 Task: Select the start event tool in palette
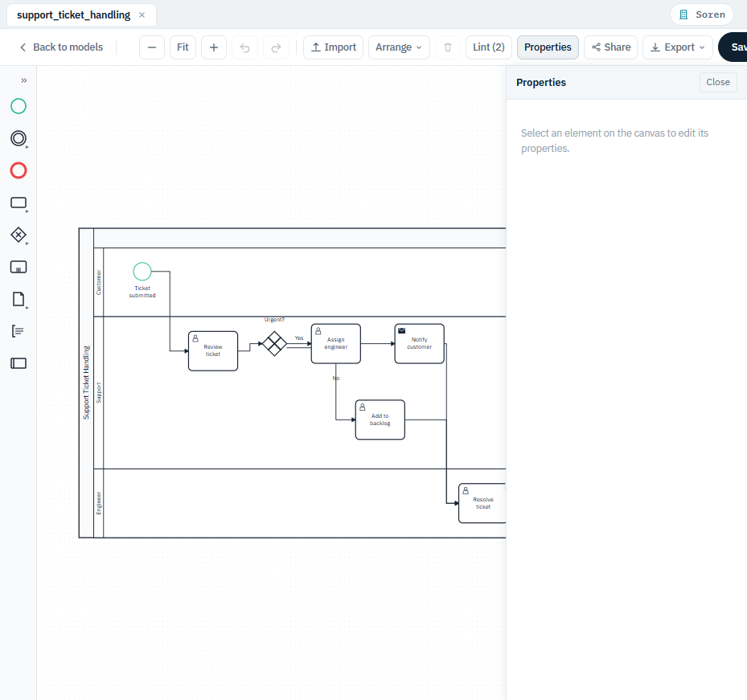pos(18,106)
